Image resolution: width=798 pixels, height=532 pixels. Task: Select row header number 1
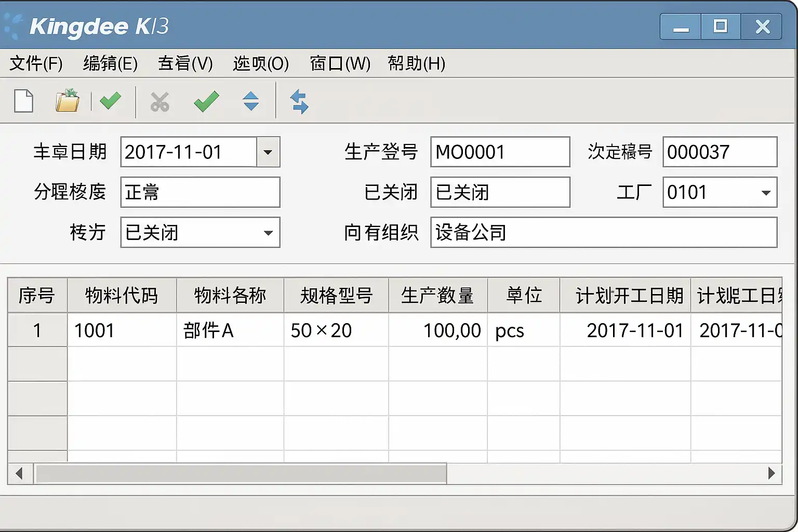coord(37,330)
